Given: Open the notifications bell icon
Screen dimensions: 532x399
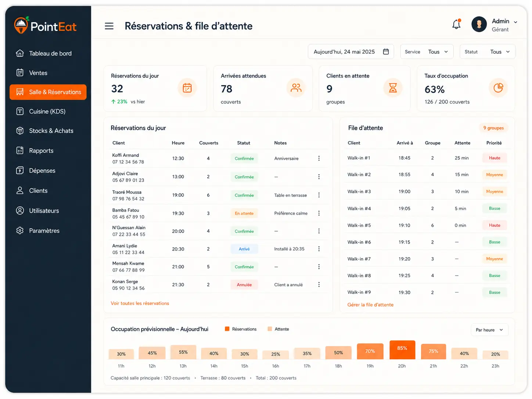Looking at the screenshot, I should pos(456,24).
